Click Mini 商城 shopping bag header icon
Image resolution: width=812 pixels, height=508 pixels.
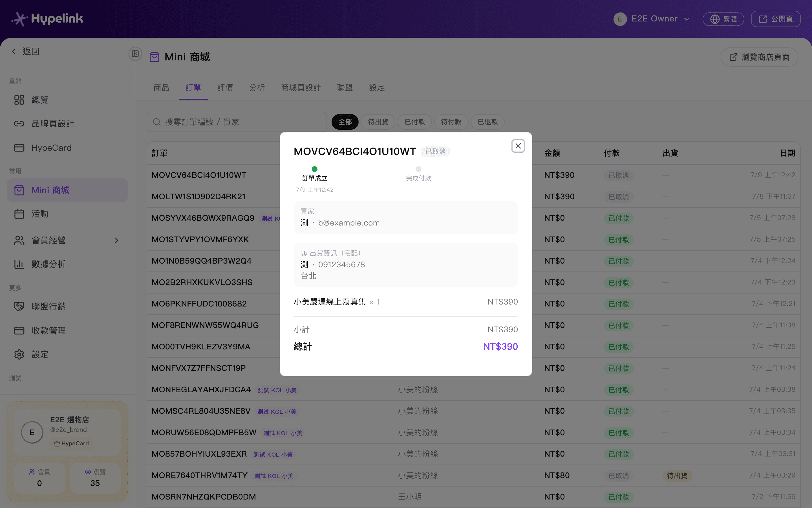(x=154, y=57)
